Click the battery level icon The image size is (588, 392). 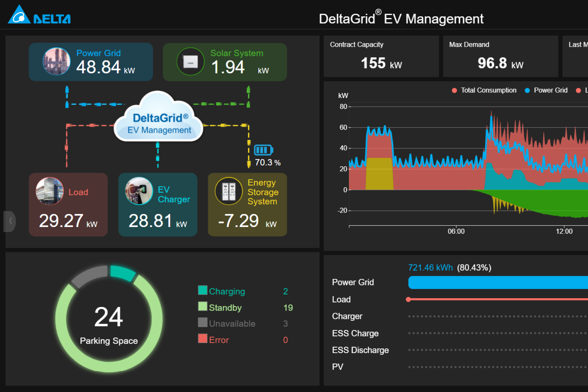tap(263, 150)
